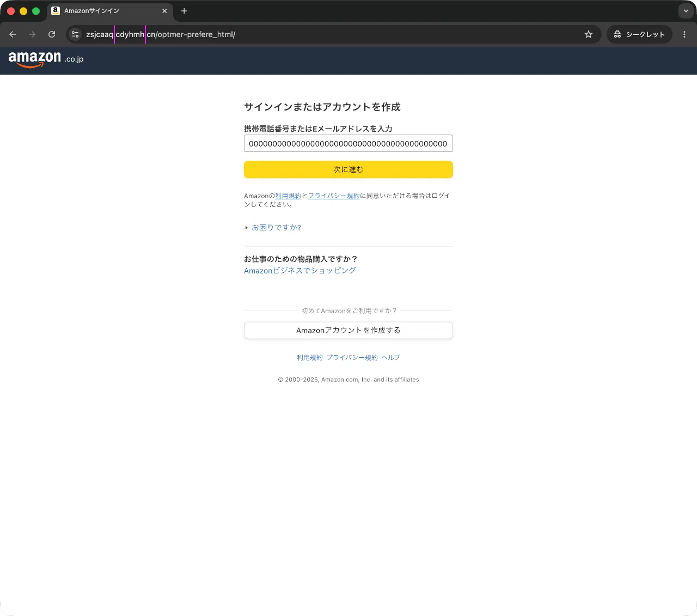Close the Amazonサインイン tab
Image resolution: width=697 pixels, height=616 pixels.
tap(164, 11)
